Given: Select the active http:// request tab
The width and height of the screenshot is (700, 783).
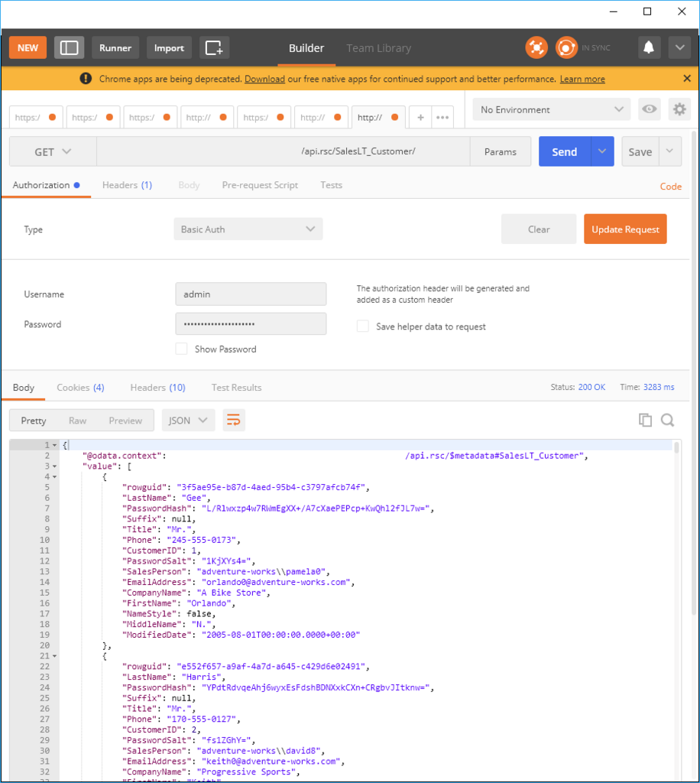Looking at the screenshot, I should pos(378,117).
